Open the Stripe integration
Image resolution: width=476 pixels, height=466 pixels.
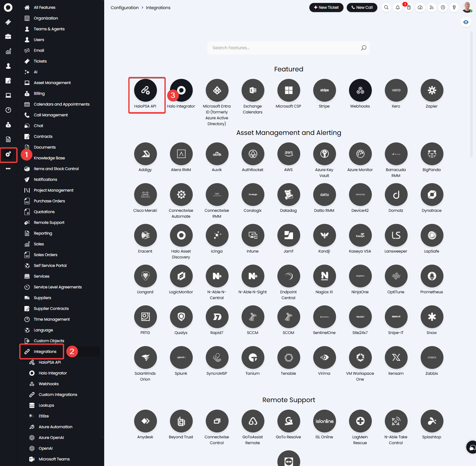[325, 90]
